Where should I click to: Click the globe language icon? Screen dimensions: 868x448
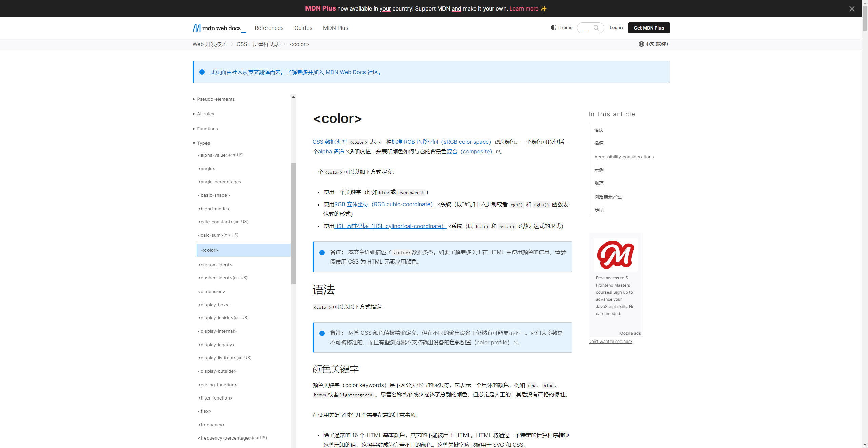click(641, 44)
